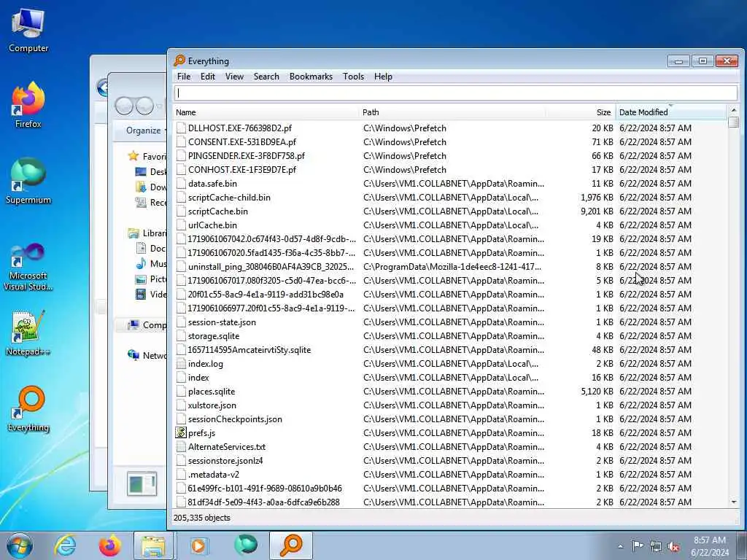Click preview pane thumbnail in Explorer window
747x560 pixels.
coord(142,484)
